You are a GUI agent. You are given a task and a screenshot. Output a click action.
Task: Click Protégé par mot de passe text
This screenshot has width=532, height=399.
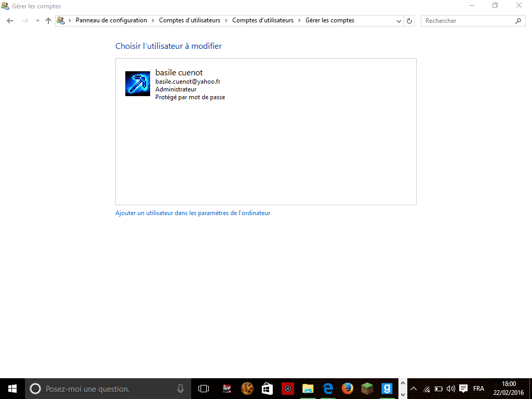tap(190, 97)
